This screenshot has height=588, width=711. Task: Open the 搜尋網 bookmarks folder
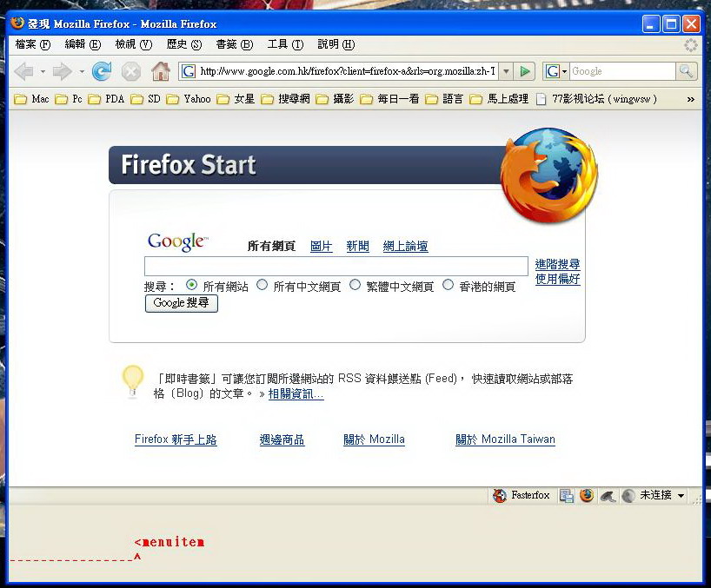(285, 99)
